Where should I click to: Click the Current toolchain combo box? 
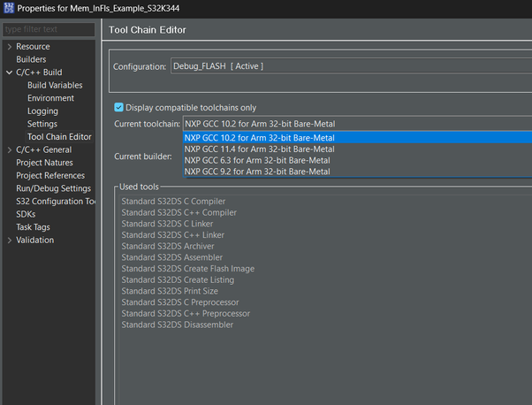coord(357,124)
